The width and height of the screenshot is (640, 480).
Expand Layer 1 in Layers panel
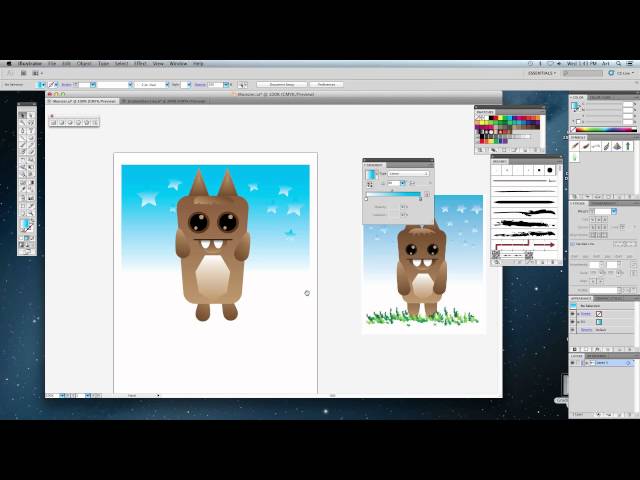click(x=587, y=362)
